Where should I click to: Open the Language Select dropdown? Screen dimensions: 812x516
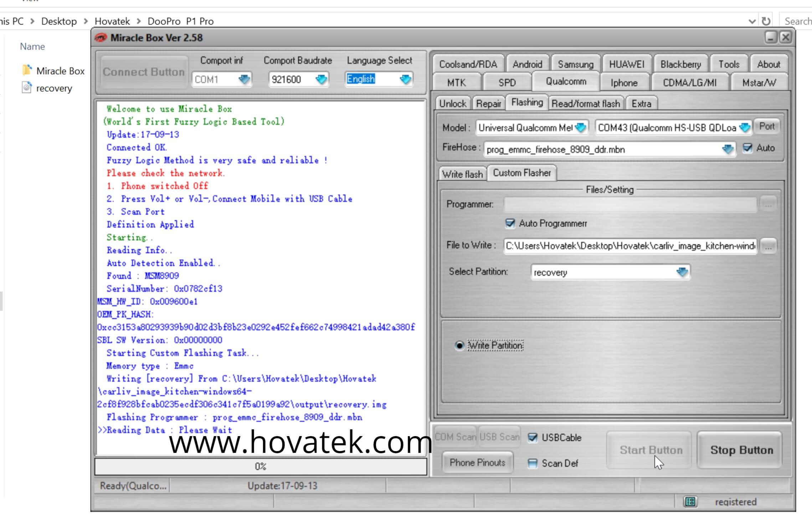point(406,79)
